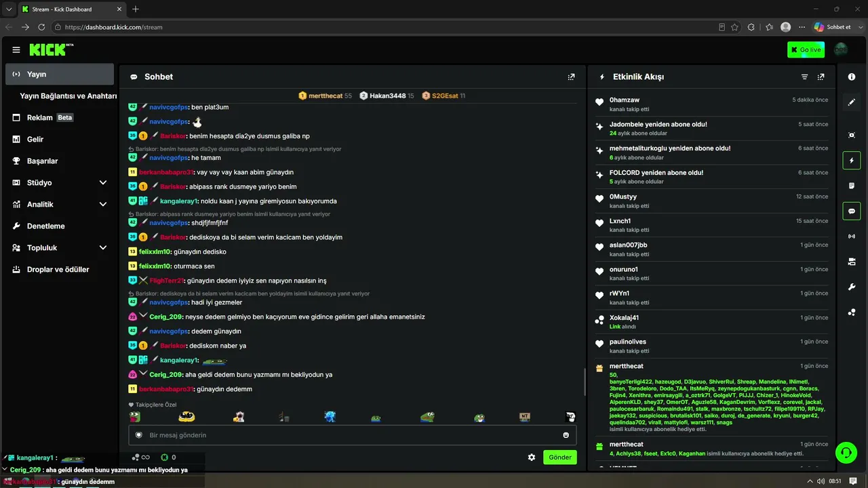
Task: Insert the NT sign emote
Action: [x=524, y=416]
